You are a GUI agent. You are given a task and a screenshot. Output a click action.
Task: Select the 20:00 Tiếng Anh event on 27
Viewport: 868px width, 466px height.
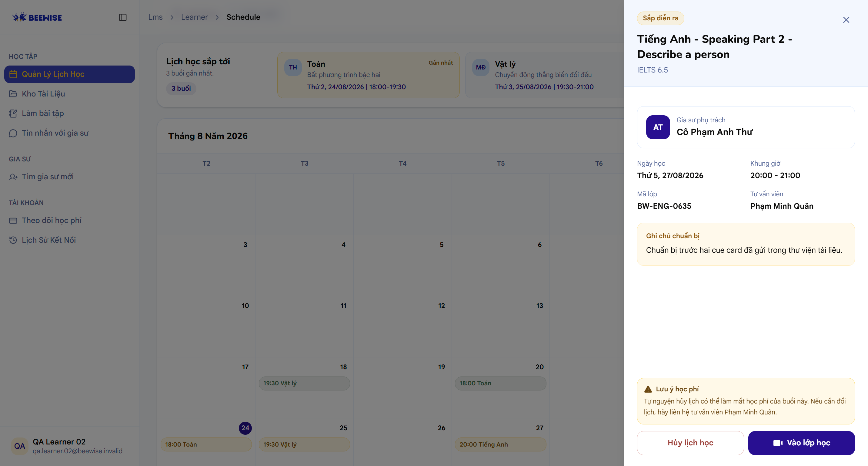[500, 444]
